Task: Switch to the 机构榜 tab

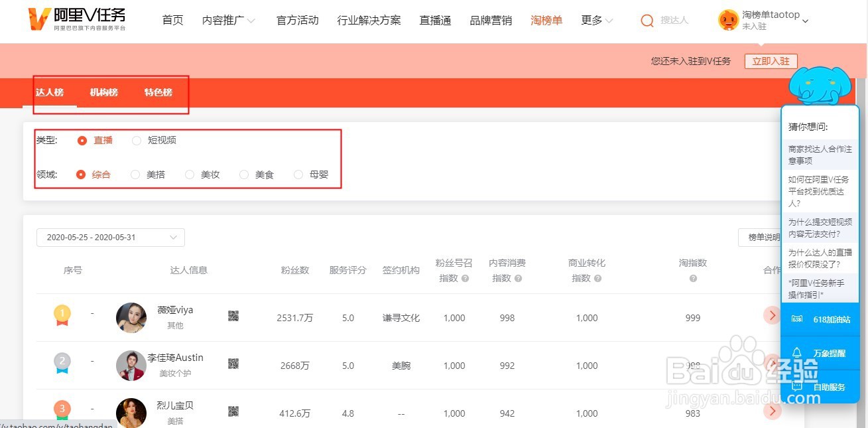Action: pos(103,92)
